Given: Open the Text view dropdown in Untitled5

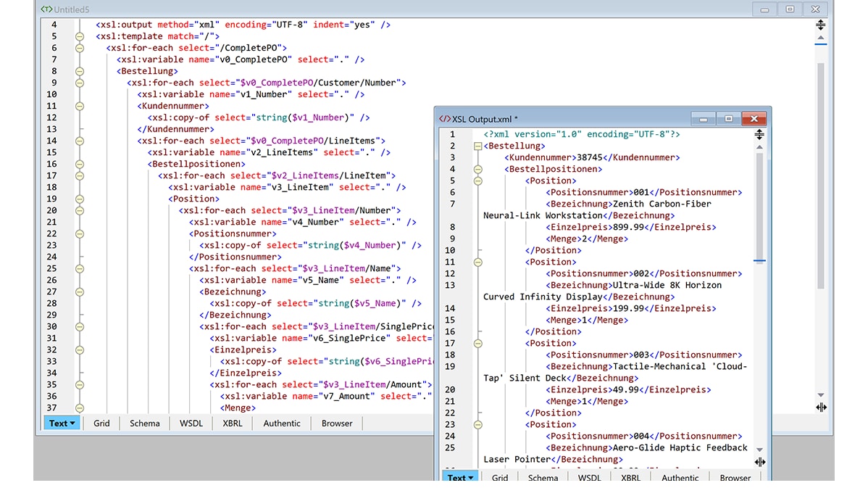Looking at the screenshot, I should click(x=62, y=423).
